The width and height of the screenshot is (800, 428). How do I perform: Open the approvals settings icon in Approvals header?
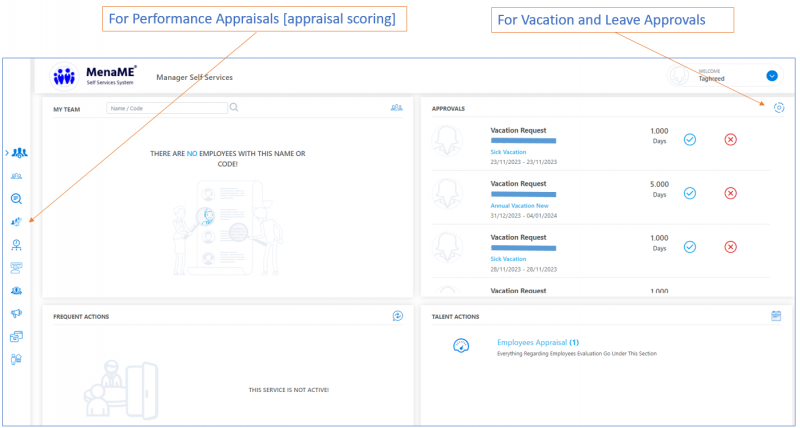[779, 108]
